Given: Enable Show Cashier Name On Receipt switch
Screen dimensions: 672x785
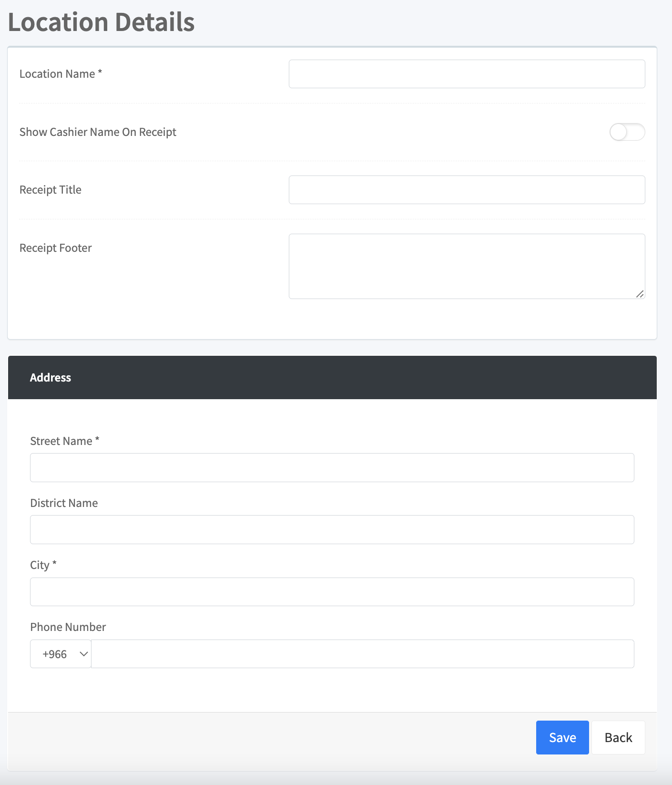Looking at the screenshot, I should click(627, 132).
